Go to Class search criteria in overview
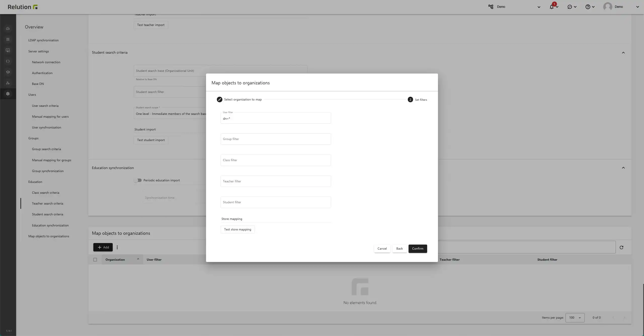The height and width of the screenshot is (336, 644). point(46,193)
